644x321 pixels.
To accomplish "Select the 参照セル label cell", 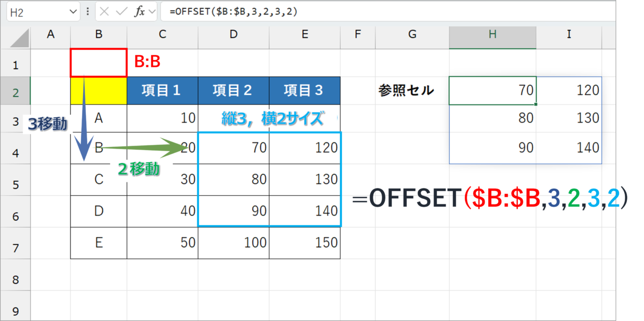I will pos(412,91).
